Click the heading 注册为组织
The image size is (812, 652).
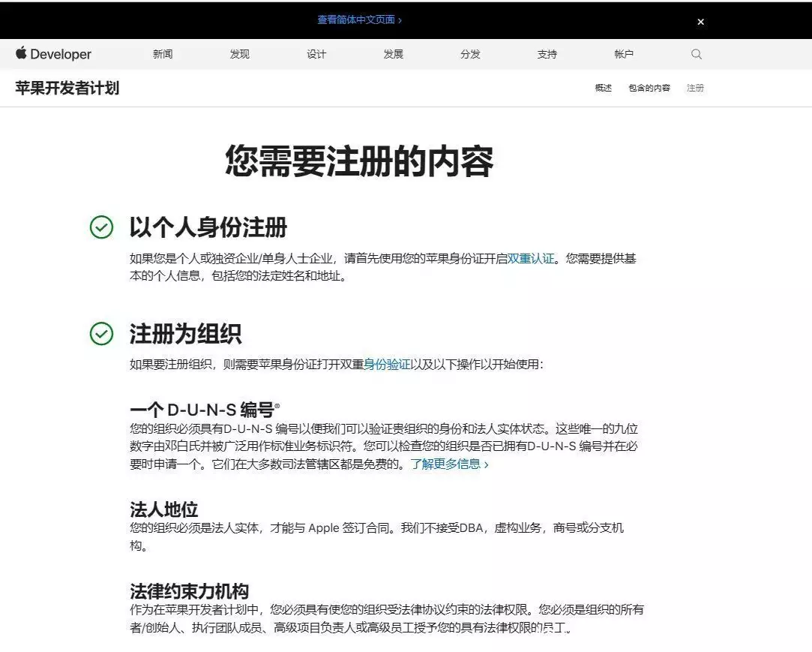(185, 334)
